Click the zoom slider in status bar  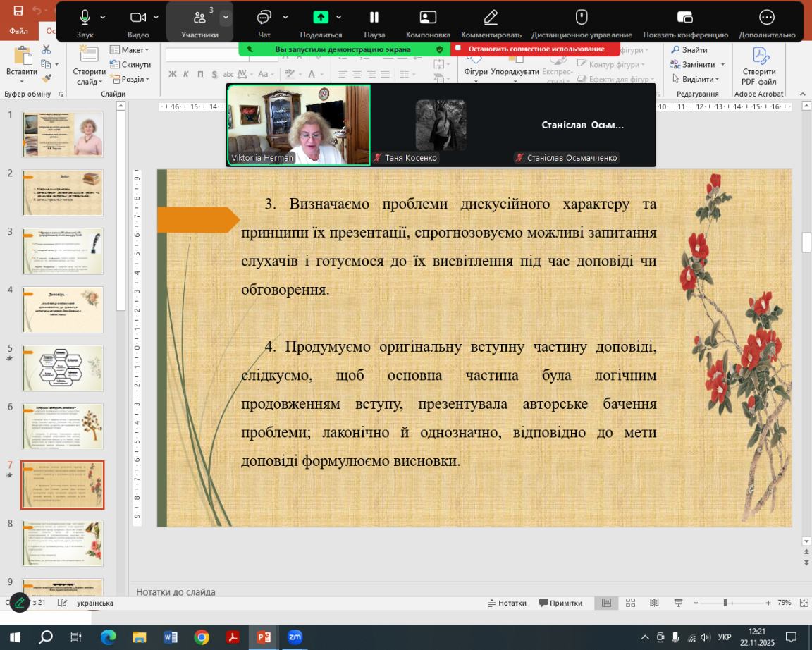tap(725, 603)
